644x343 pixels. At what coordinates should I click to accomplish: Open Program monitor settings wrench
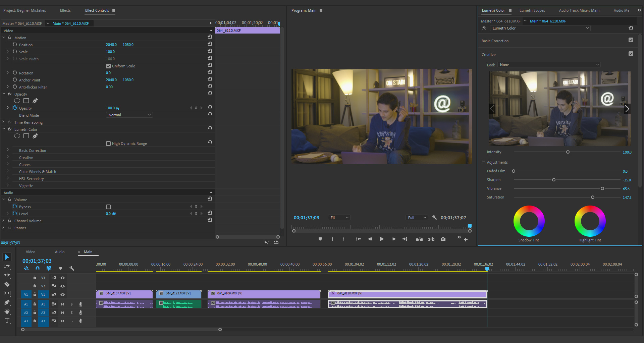[x=434, y=217]
